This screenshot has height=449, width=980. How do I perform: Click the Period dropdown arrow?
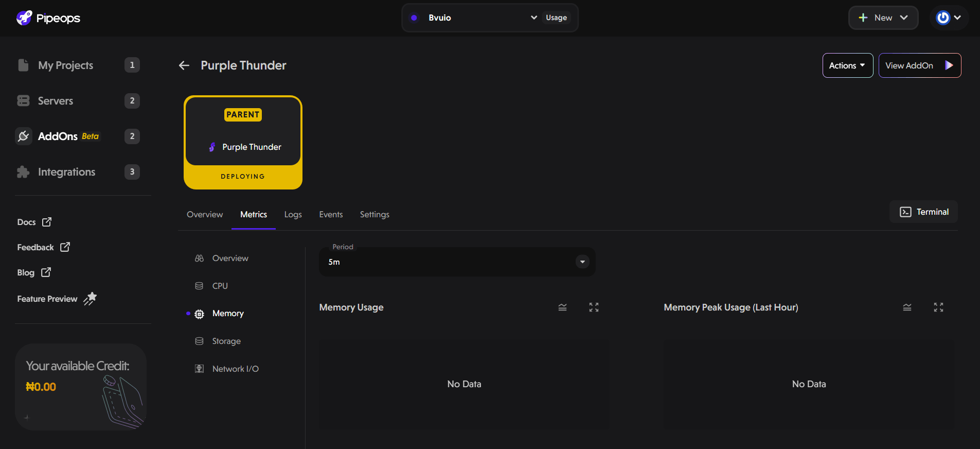click(x=582, y=262)
